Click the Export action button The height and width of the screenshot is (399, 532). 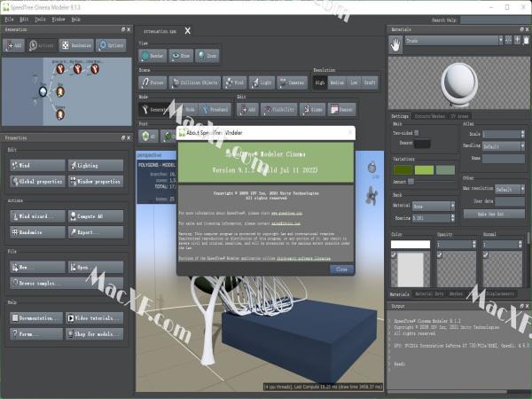96,232
